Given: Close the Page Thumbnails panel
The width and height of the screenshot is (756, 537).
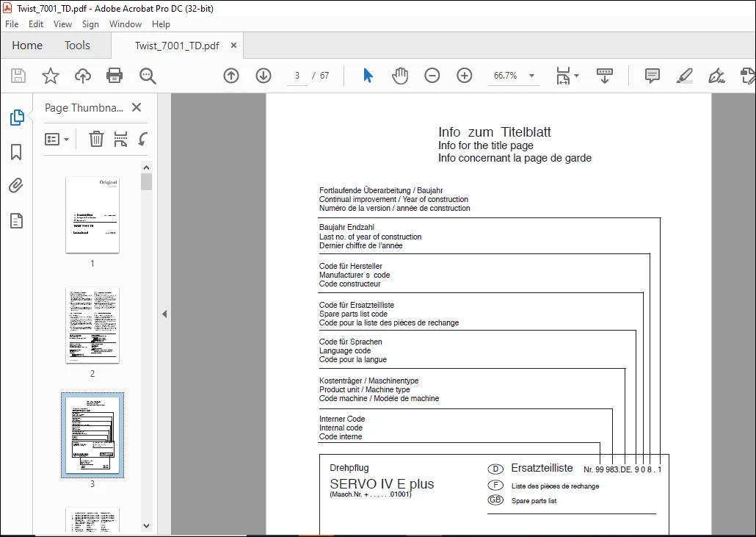Looking at the screenshot, I should click(x=137, y=107).
